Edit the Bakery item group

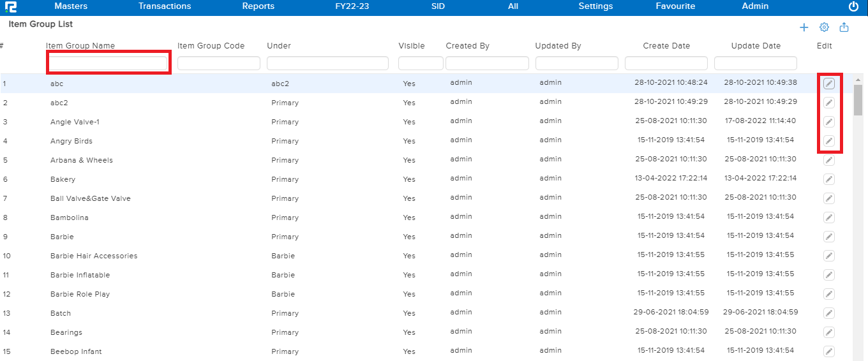point(828,179)
